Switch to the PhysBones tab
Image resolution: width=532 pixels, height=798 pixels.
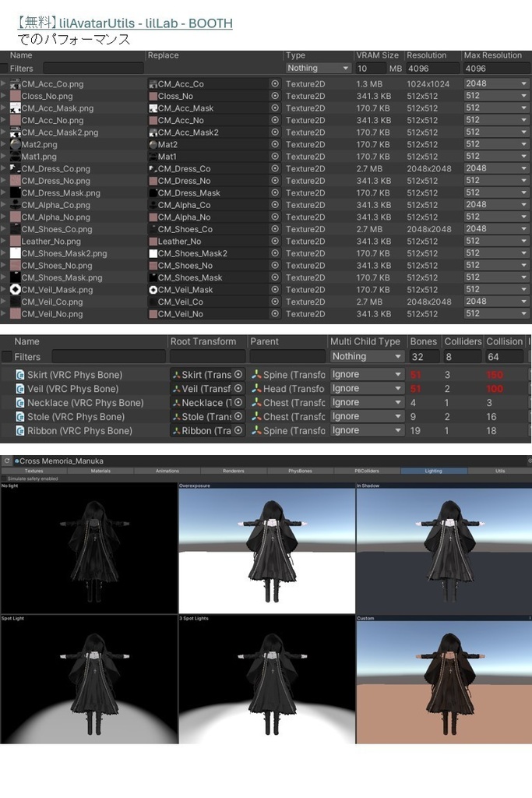300,471
